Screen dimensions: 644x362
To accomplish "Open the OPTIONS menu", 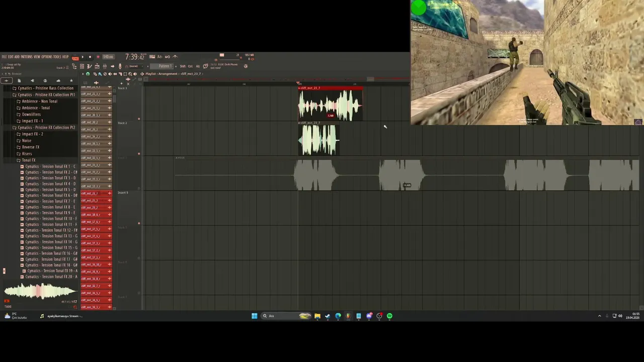I will 47,57.
